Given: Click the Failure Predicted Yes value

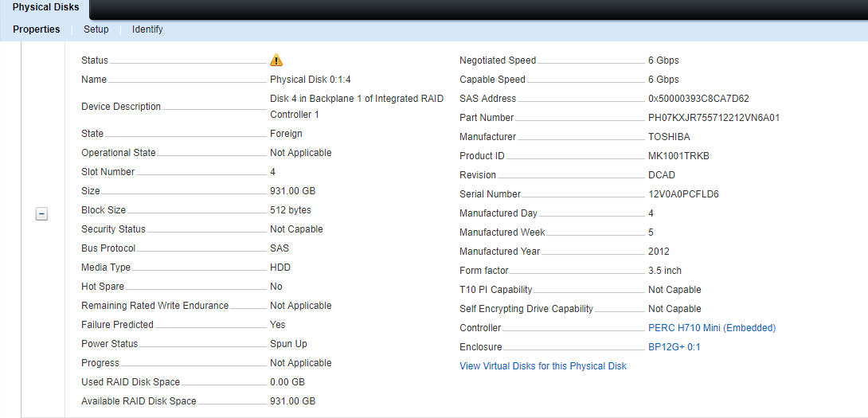Looking at the screenshot, I should tap(278, 324).
